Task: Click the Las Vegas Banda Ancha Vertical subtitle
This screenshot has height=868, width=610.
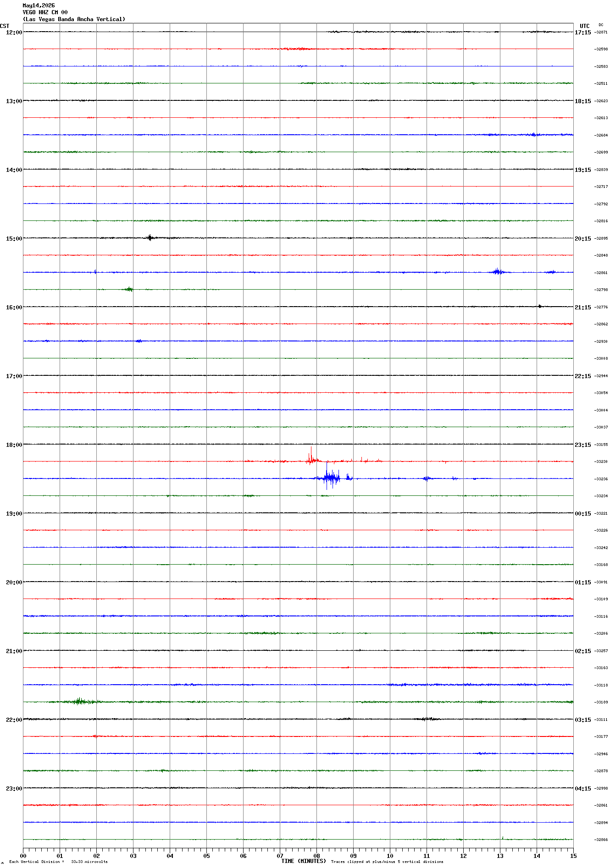Action: [74, 19]
